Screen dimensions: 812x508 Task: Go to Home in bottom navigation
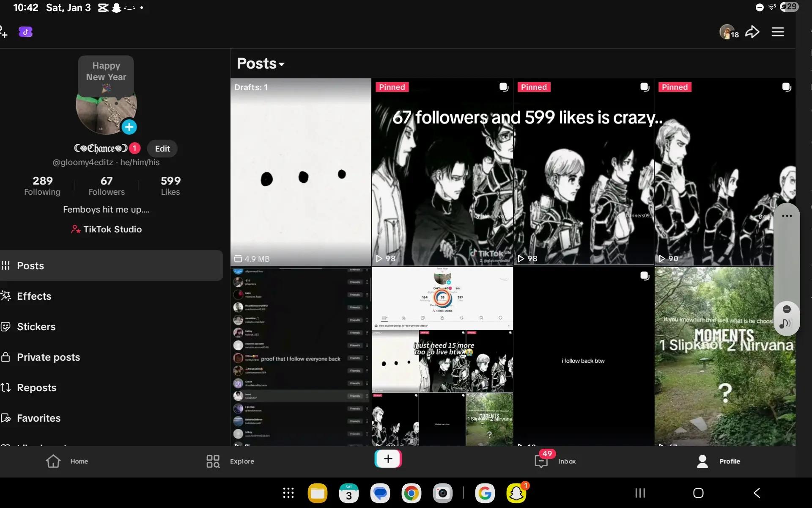[67, 461]
